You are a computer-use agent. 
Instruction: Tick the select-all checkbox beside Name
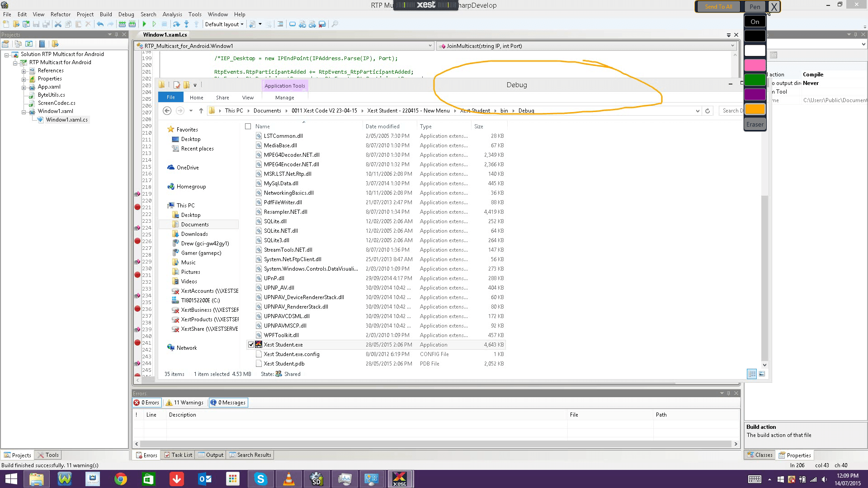tap(248, 127)
